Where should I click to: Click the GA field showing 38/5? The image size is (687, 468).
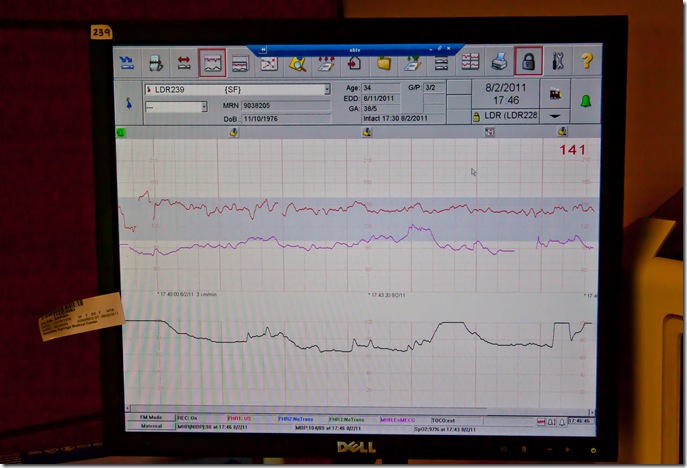(380, 108)
